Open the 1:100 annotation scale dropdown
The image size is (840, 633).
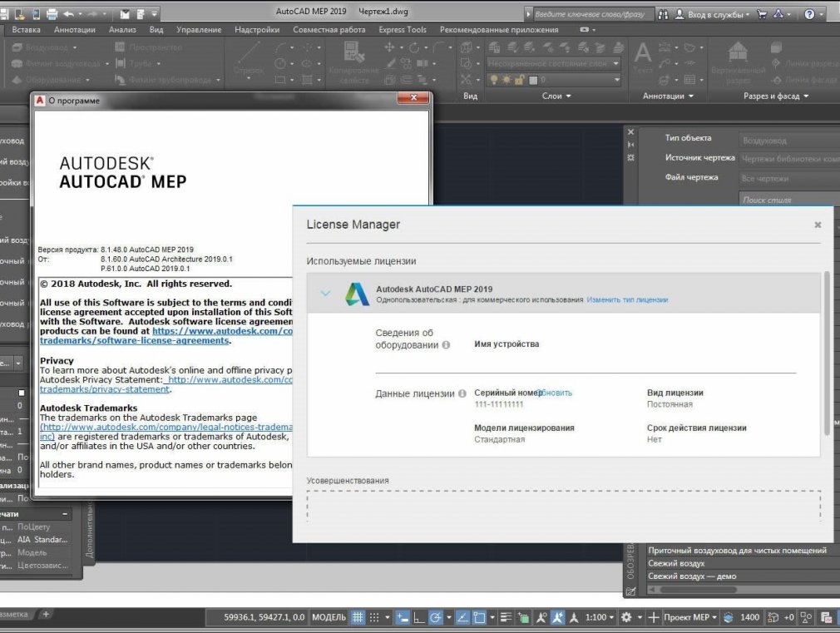click(600, 617)
